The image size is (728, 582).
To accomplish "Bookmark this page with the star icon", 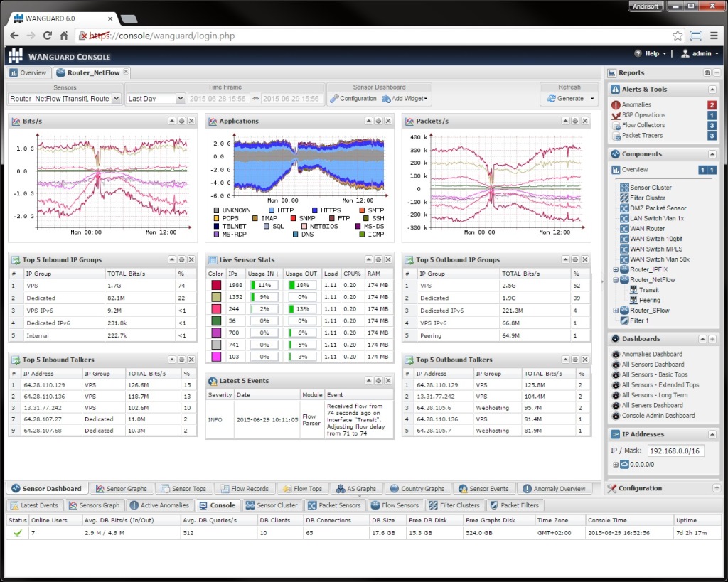I will click(678, 36).
